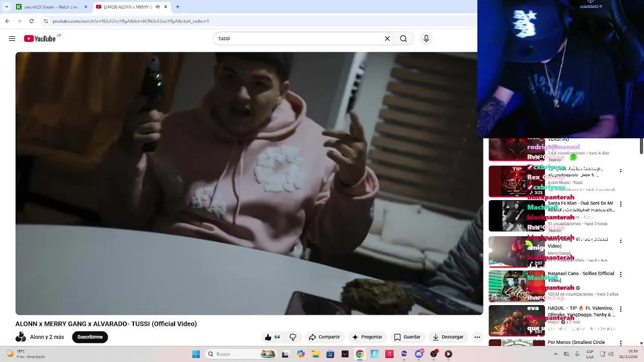Open options menu for HAQUIL – TIP video
This screenshot has height=362, width=644.
point(620,309)
